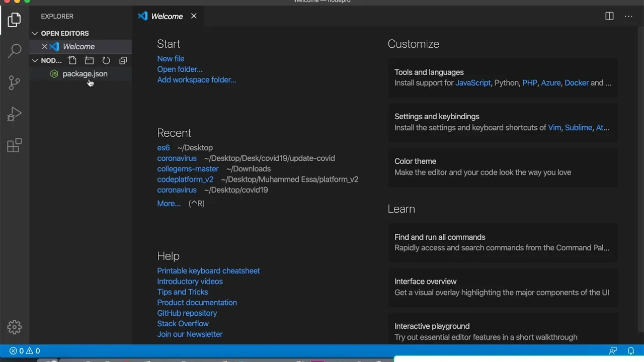Click the New file link
The height and width of the screenshot is (362, 644).
(171, 59)
